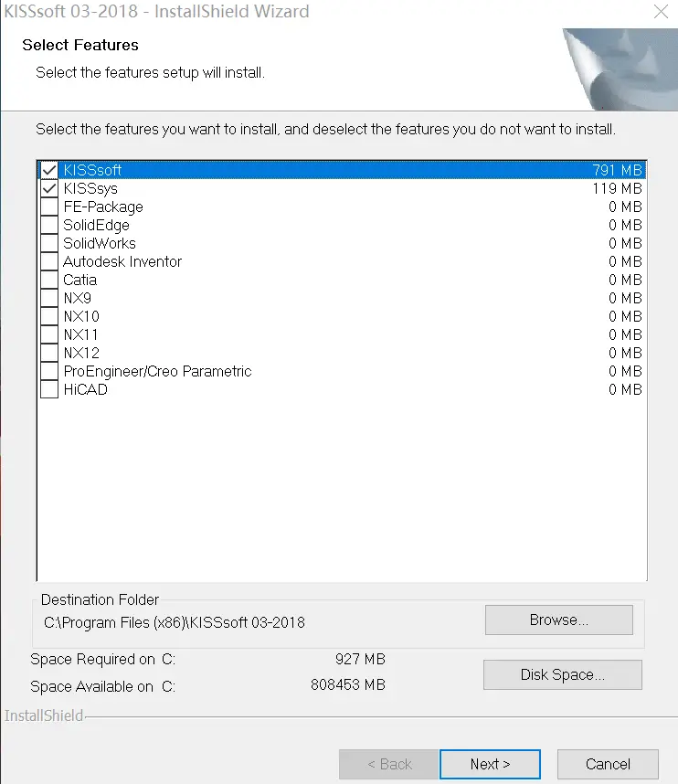Click Browse to change destination folder
This screenshot has width=678, height=784.
point(558,620)
